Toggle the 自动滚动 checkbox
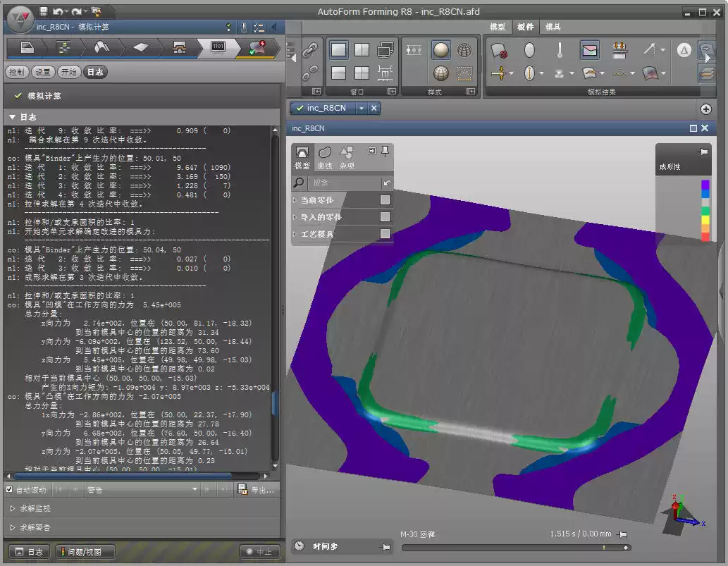The height and width of the screenshot is (566, 728). (x=9, y=489)
